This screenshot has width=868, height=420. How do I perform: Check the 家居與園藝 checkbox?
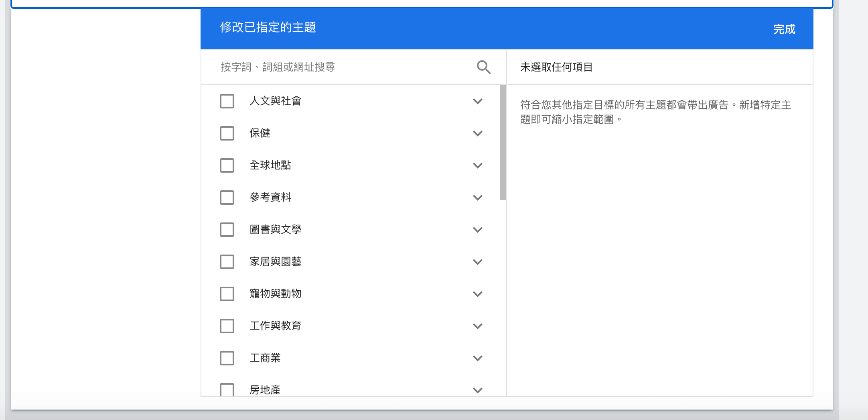pos(227,262)
